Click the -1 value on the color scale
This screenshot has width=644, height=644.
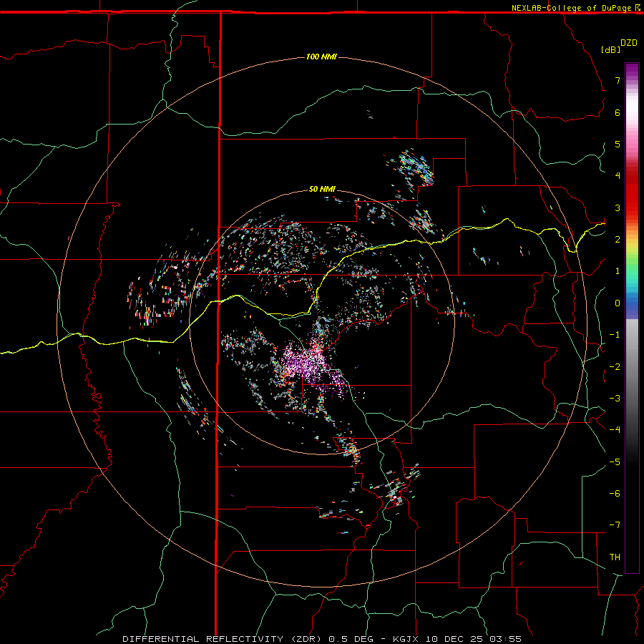click(x=615, y=335)
